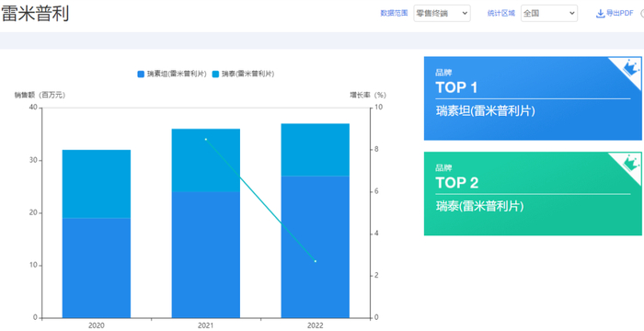Screen dimensions: 644x331
Task: Click the 导出PDF download icon
Action: click(x=601, y=14)
